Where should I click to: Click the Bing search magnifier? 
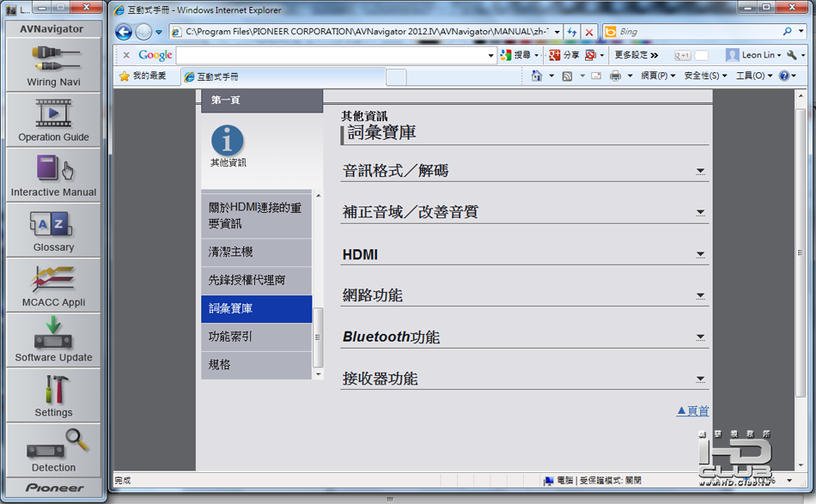[x=788, y=32]
